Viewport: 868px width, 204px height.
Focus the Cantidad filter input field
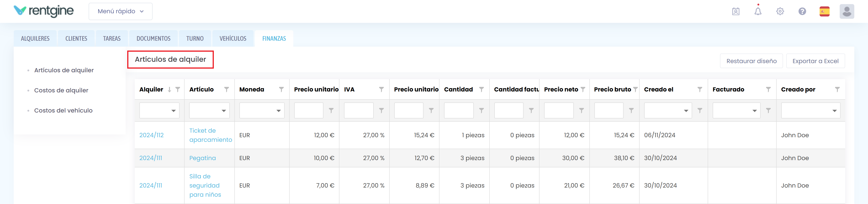(459, 111)
